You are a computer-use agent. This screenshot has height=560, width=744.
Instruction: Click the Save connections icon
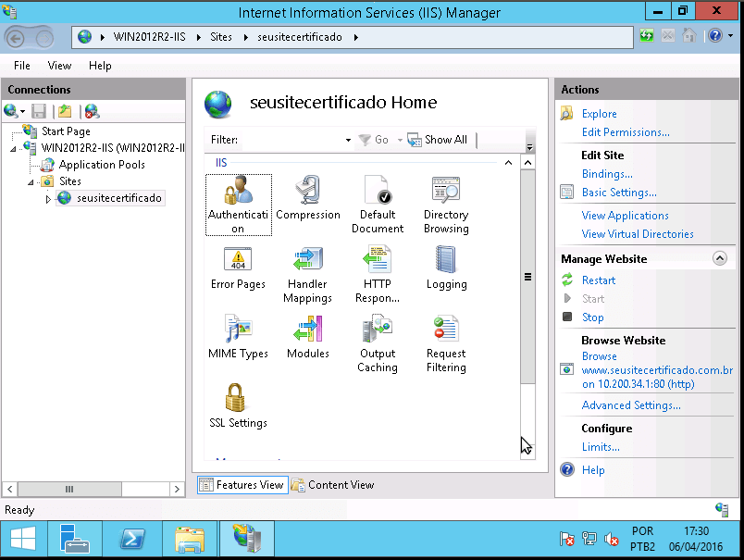pyautogui.click(x=39, y=111)
